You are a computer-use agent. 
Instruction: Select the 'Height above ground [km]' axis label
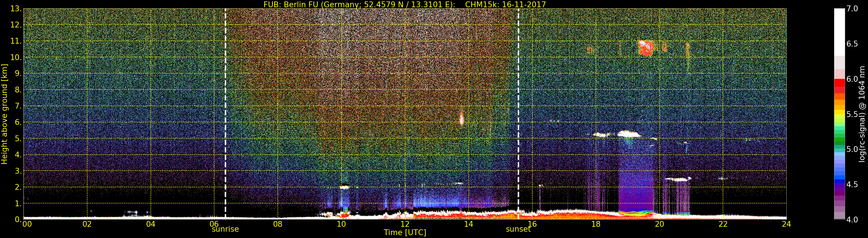(4, 114)
